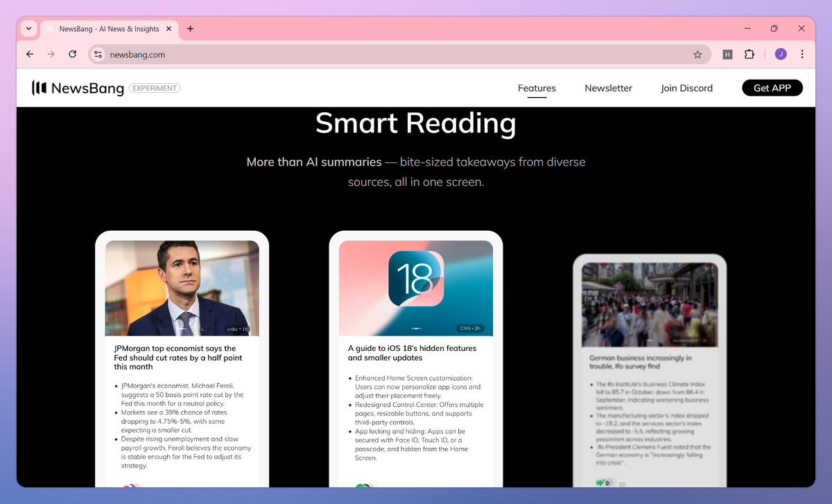Open Chrome extensions via the puzzle icon

coord(749,53)
